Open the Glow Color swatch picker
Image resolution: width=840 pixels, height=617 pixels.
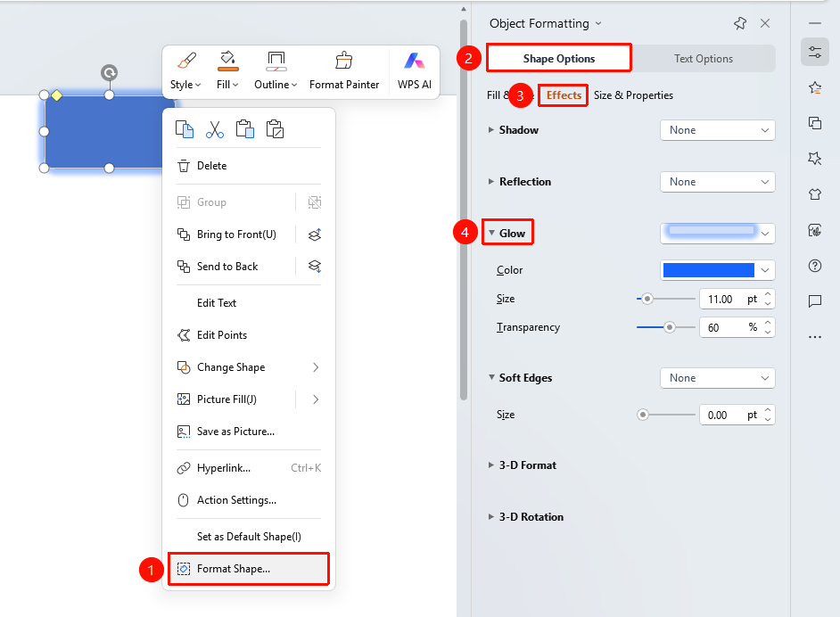tap(717, 270)
